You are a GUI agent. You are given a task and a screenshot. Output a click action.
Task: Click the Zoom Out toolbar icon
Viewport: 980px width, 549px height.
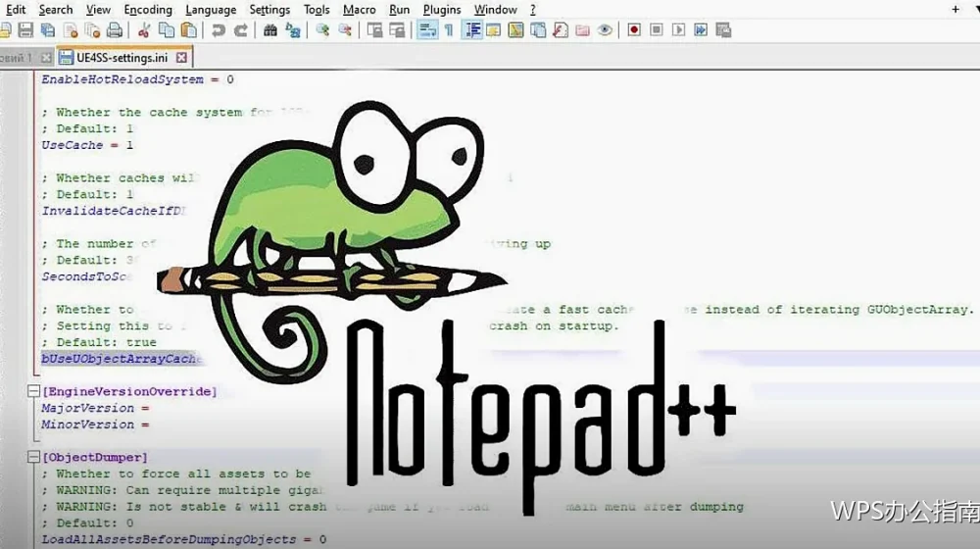pyautogui.click(x=345, y=30)
